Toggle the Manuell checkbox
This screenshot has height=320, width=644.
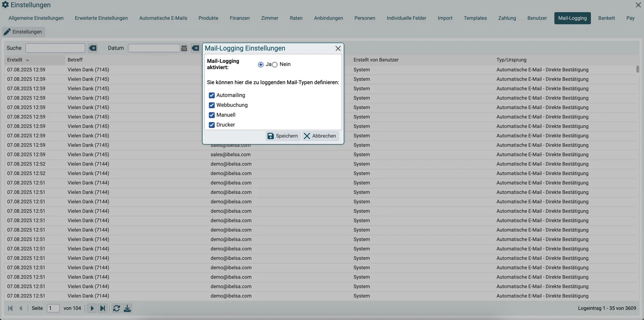(x=212, y=115)
